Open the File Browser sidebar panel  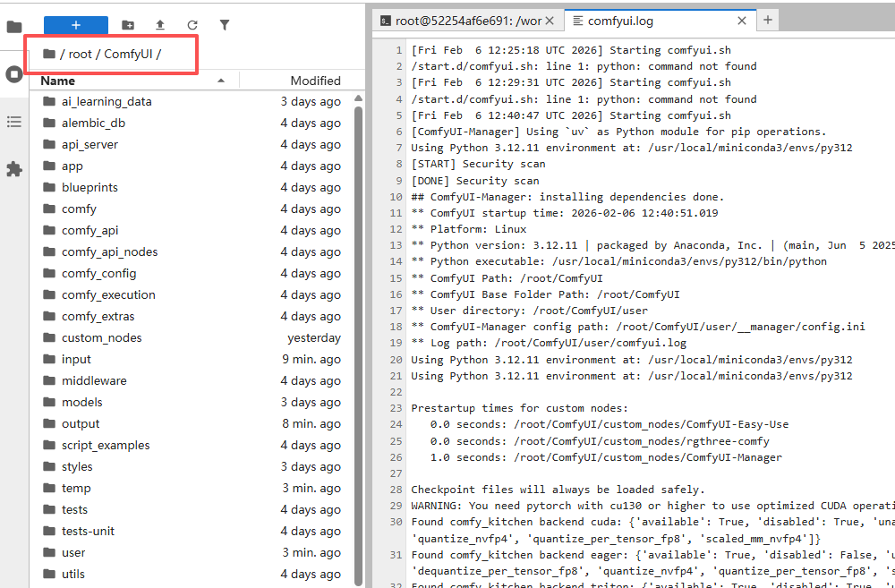tap(13, 27)
